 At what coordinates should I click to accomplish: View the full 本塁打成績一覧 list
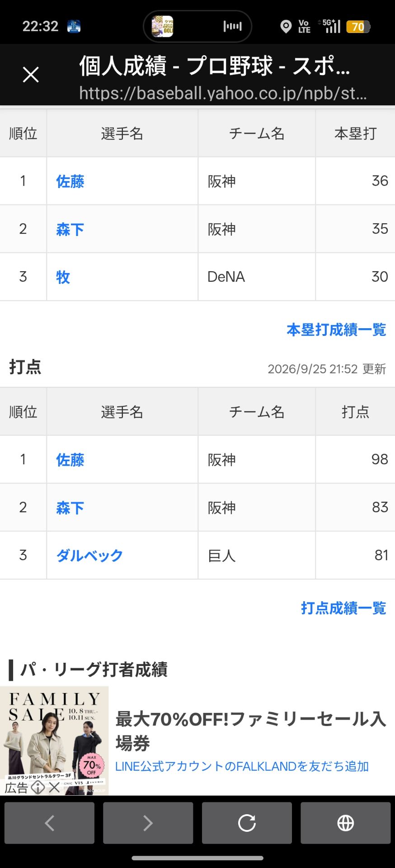[336, 330]
